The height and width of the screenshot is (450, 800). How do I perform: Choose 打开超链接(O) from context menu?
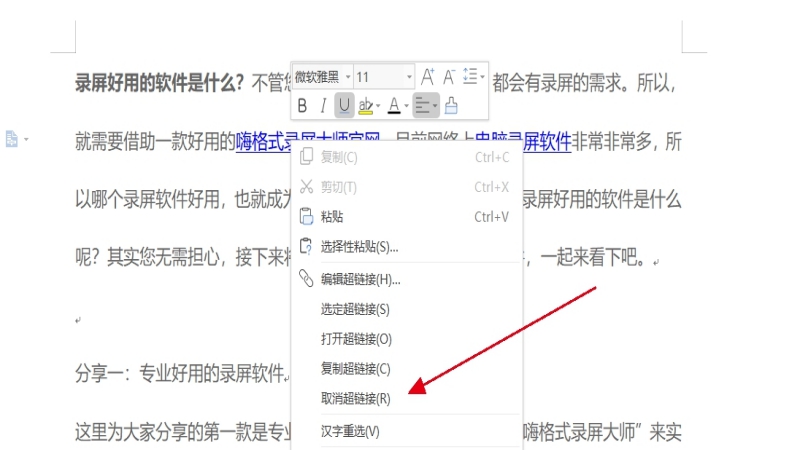click(x=355, y=339)
